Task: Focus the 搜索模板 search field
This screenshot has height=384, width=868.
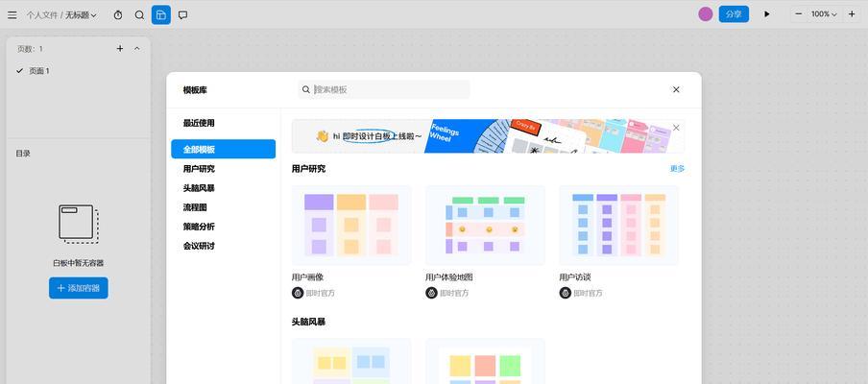Action: pos(384,89)
